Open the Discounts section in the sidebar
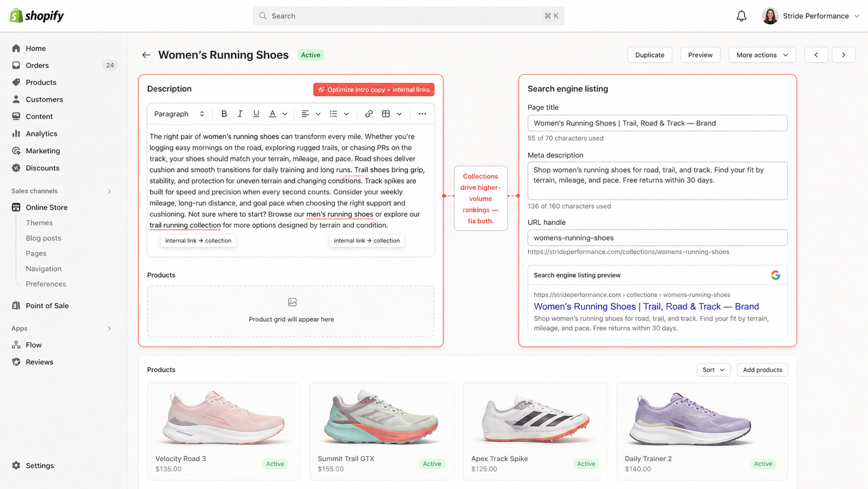The image size is (868, 489). [42, 167]
